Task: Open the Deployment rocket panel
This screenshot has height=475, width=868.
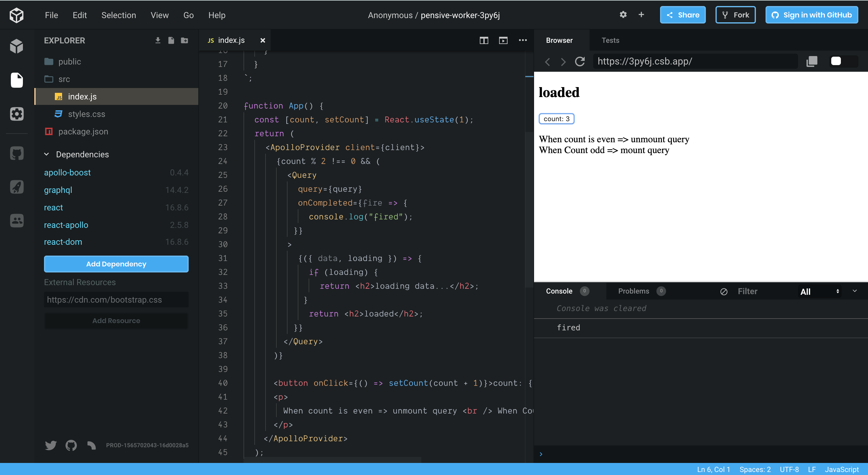Action: tap(17, 187)
